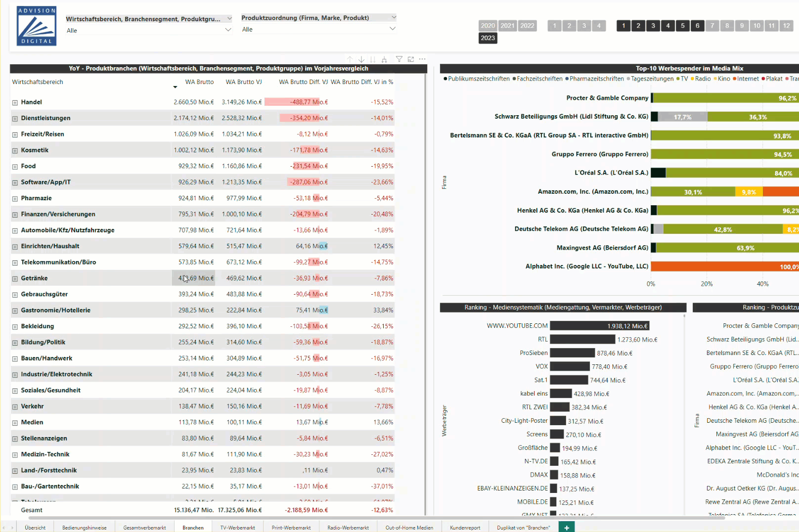Click Gesamt total 15.136,47 Mio. cell
799x532 pixels.
(x=194, y=510)
